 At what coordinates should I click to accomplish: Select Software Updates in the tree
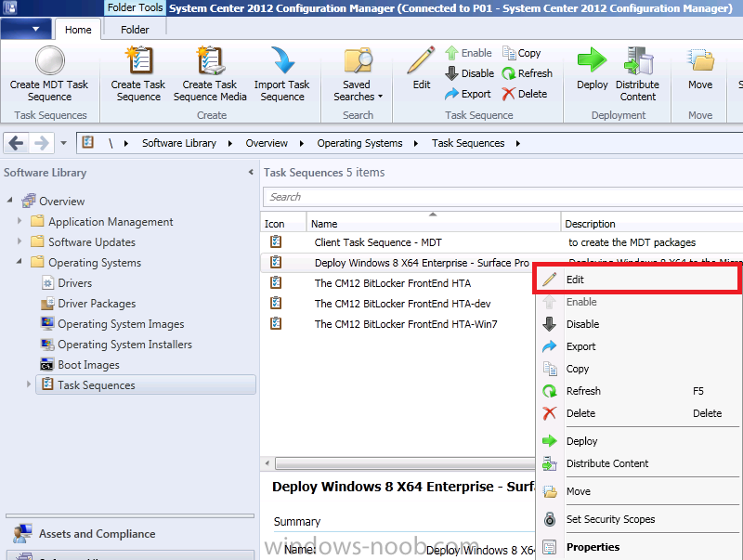(91, 242)
